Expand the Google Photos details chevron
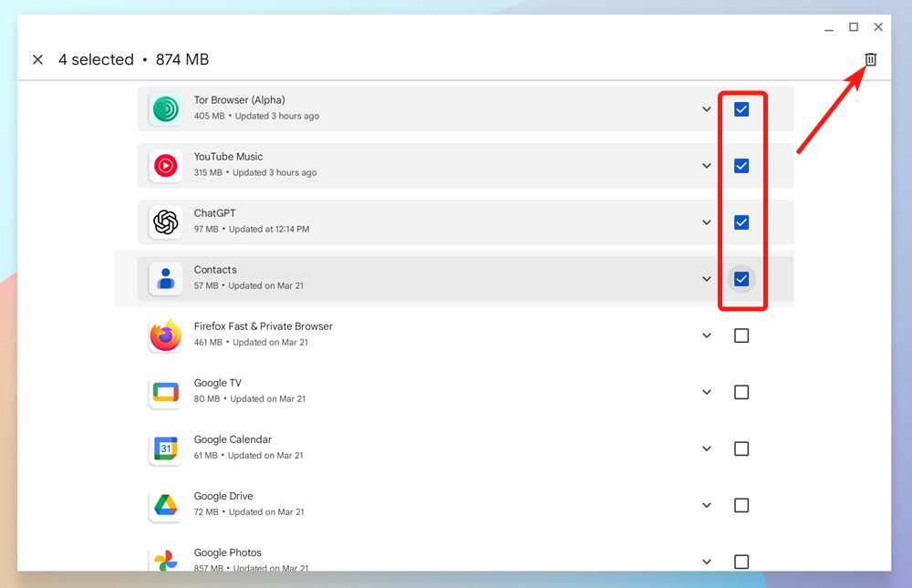Screen dimensions: 912x588 pyautogui.click(x=707, y=562)
